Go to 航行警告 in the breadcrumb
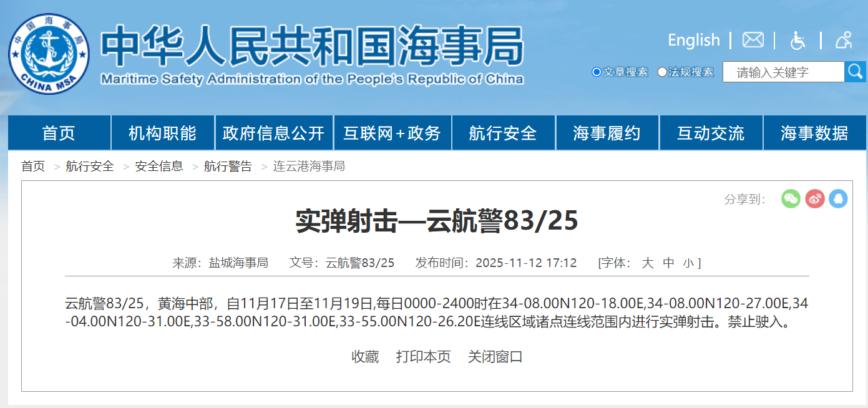Screen dimensions: 868x408 (x=228, y=167)
